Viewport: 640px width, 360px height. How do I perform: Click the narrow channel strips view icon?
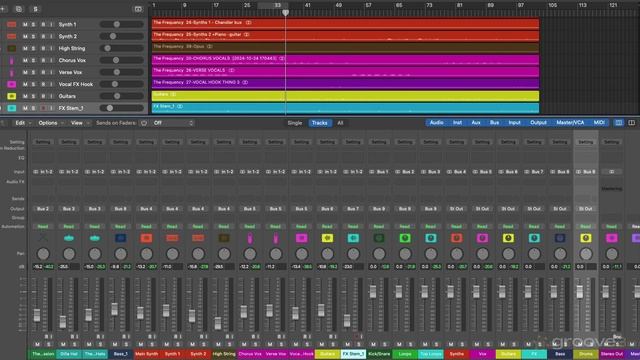tap(619, 122)
